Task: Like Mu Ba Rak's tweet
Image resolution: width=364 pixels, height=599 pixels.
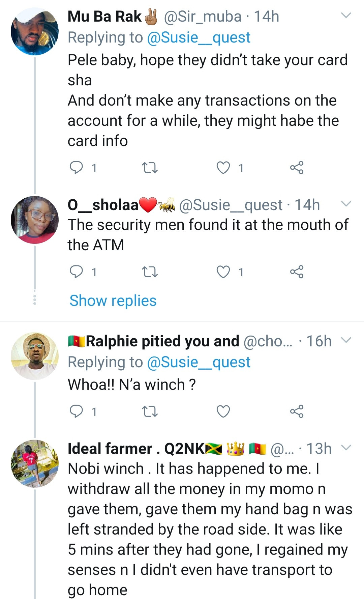Action: pos(223,168)
